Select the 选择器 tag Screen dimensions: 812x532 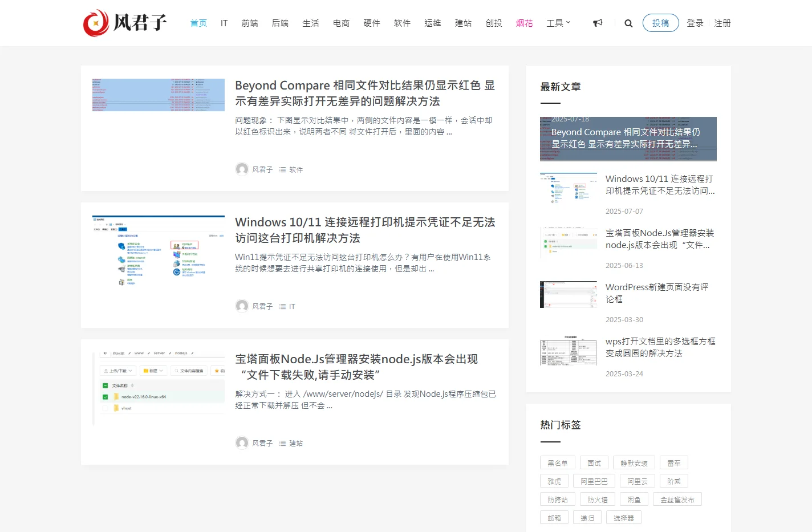(x=624, y=517)
